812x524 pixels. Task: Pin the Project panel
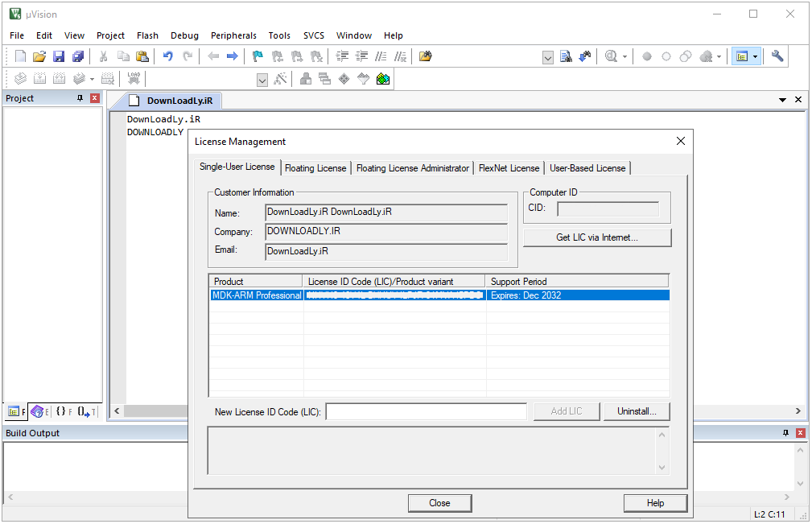[x=80, y=98]
